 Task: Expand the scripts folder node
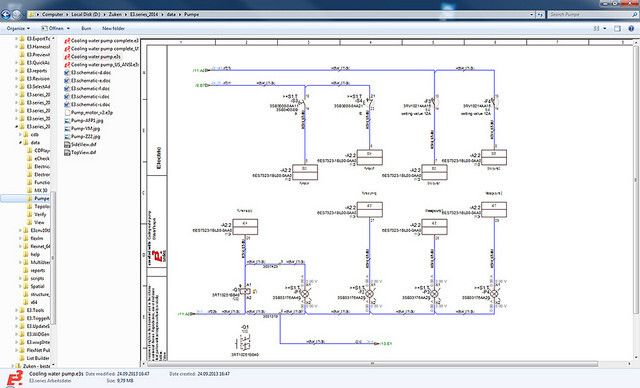pos(20,278)
